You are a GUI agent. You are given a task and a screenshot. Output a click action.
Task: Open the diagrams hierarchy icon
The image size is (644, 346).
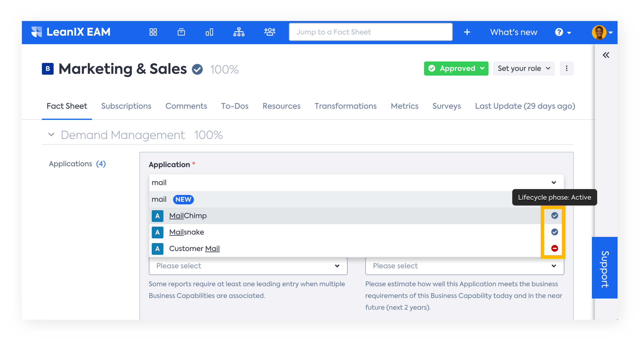point(239,32)
